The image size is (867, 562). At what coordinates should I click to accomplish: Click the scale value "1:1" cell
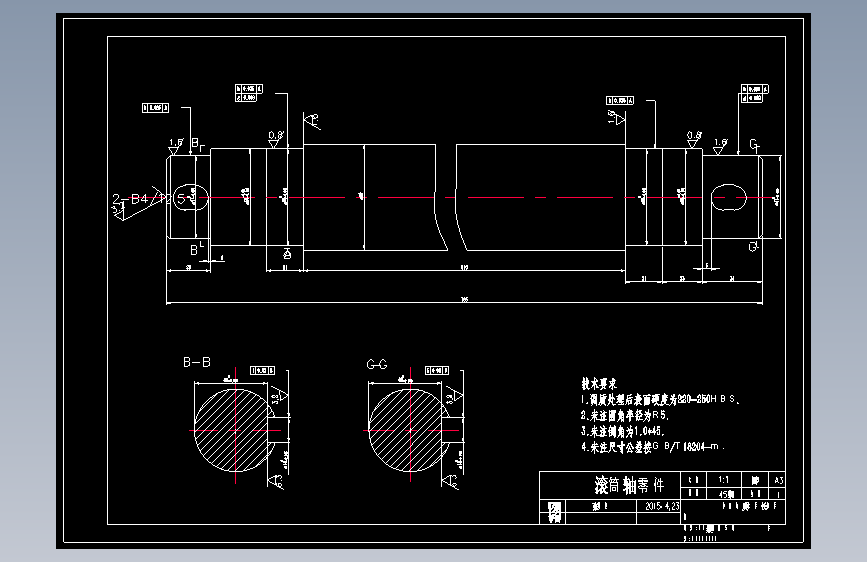click(724, 480)
